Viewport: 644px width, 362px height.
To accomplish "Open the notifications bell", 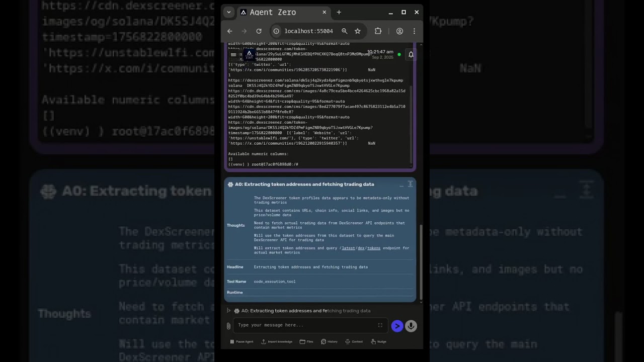I will tap(411, 54).
